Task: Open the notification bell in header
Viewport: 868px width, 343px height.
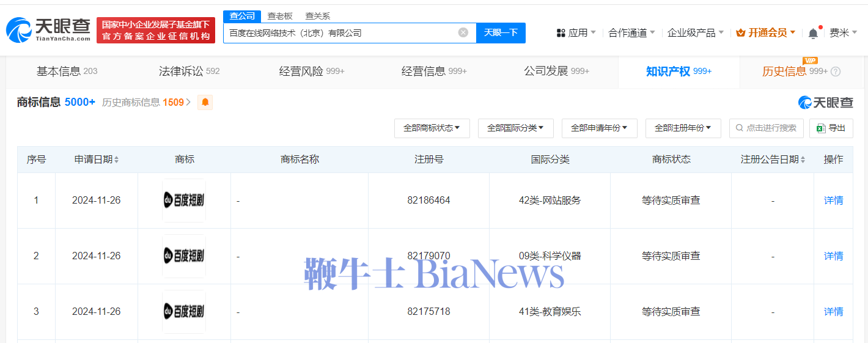Action: (x=812, y=34)
